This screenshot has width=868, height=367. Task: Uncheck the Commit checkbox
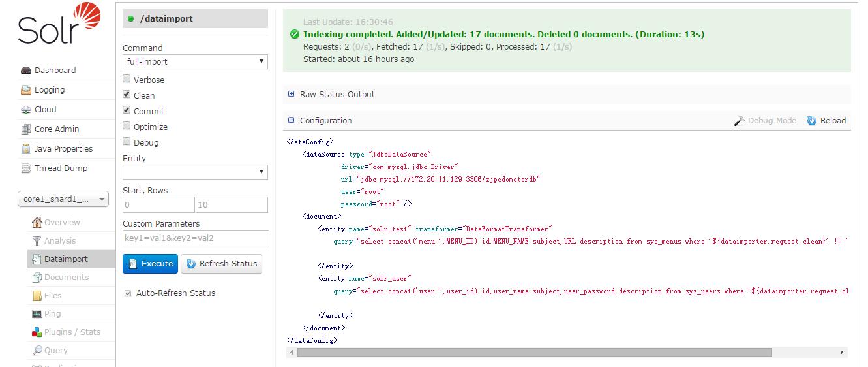click(x=127, y=110)
